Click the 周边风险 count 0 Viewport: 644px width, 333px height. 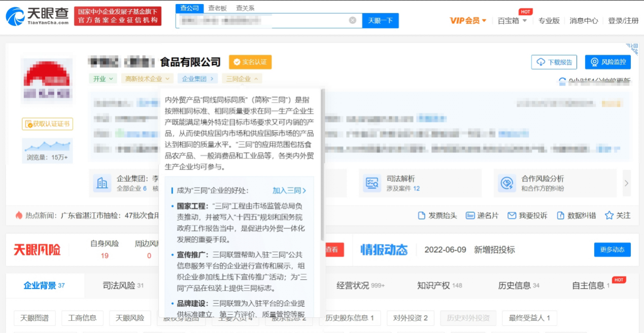point(149,255)
